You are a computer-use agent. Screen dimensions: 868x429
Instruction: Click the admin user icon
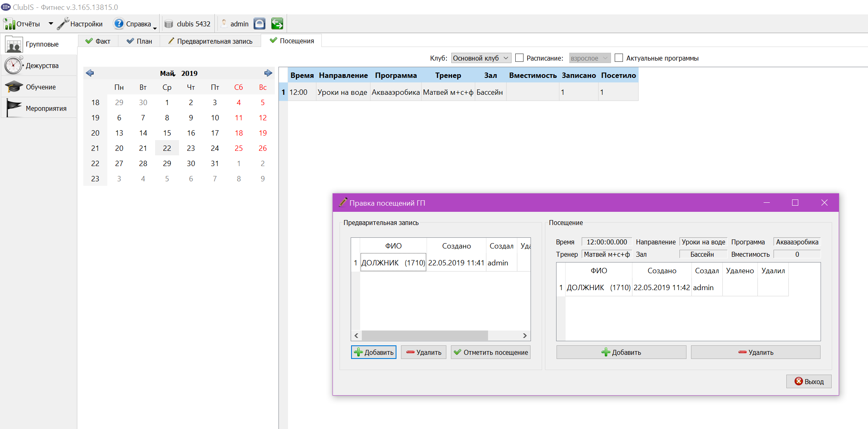[224, 24]
